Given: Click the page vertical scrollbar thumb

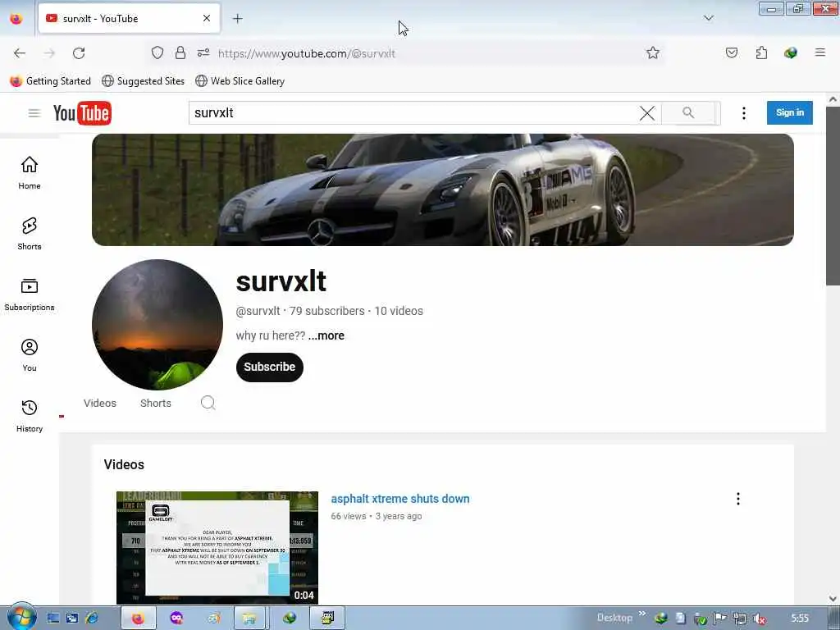Looking at the screenshot, I should point(833,196).
